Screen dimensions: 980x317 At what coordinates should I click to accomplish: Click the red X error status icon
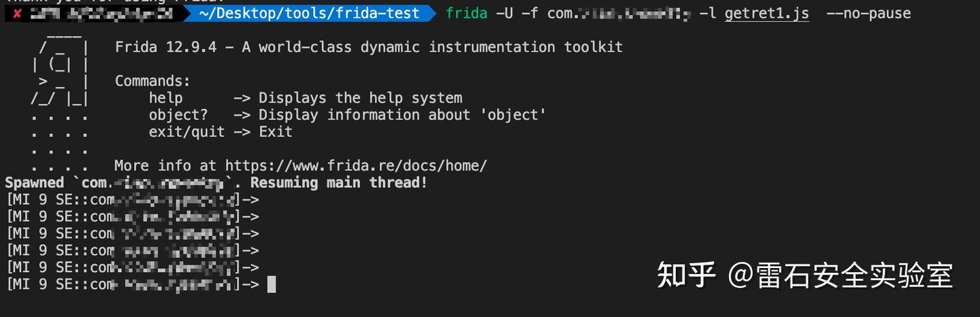(x=18, y=14)
